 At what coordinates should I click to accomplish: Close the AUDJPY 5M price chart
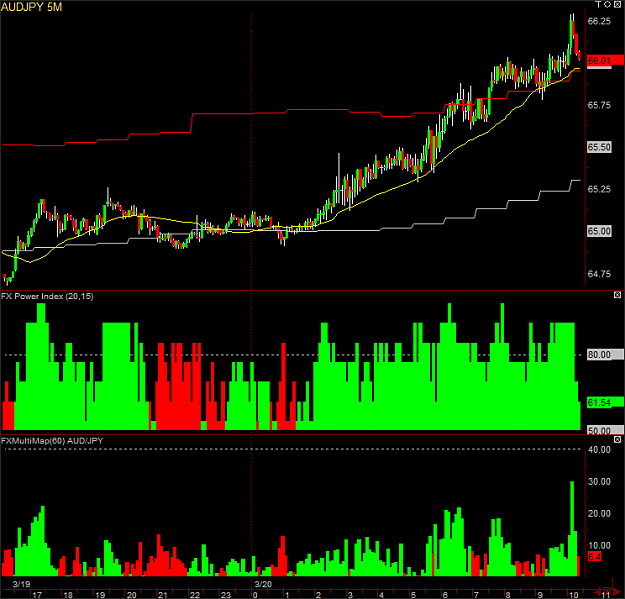point(617,4)
